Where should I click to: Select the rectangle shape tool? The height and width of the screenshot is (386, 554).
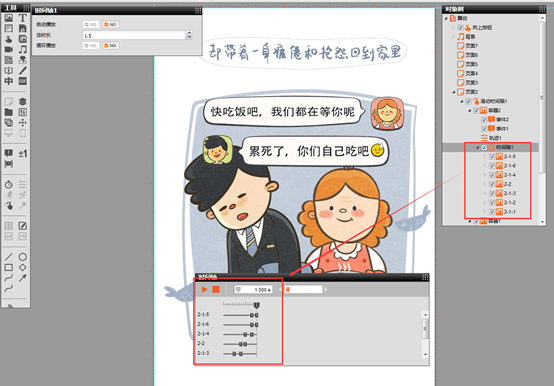(9, 267)
